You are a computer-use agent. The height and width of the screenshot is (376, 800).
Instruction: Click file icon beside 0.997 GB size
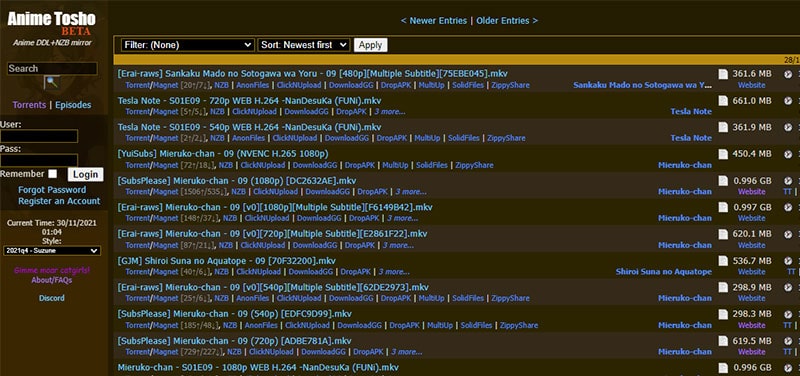pyautogui.click(x=723, y=207)
